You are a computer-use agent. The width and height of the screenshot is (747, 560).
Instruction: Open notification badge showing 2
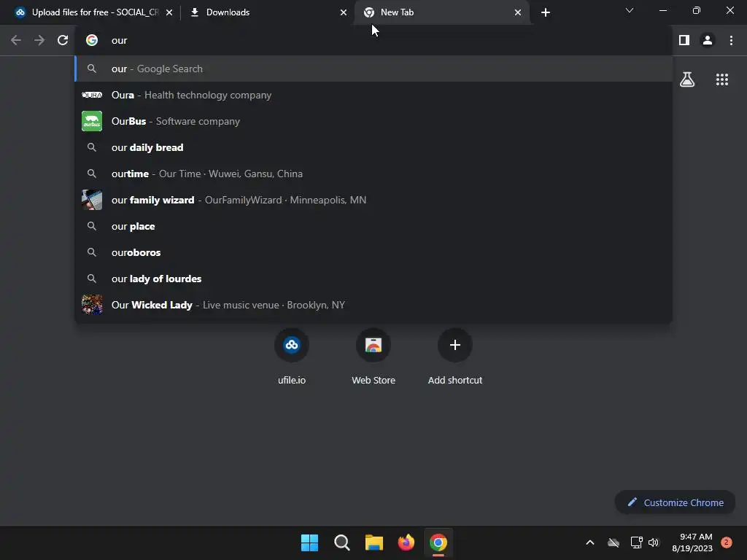pyautogui.click(x=727, y=542)
